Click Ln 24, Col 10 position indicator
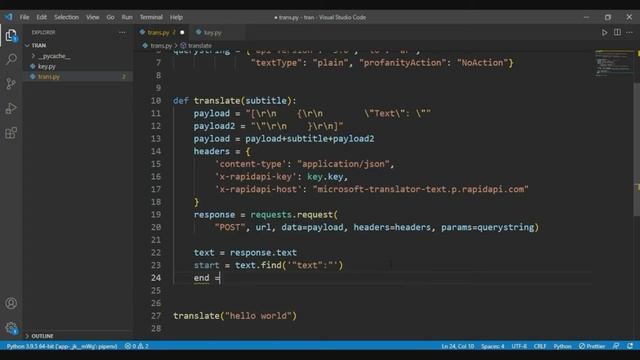This screenshot has width=640, height=360. point(458,346)
